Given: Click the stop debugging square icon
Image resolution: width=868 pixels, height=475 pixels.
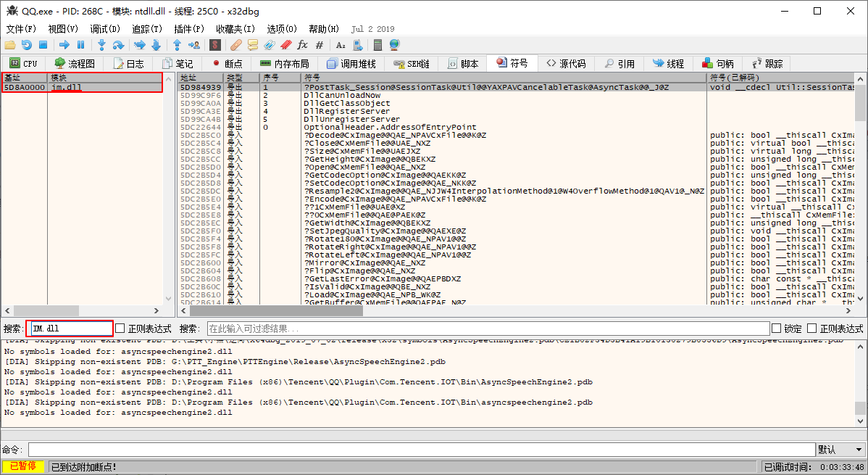Looking at the screenshot, I should click(x=43, y=45).
